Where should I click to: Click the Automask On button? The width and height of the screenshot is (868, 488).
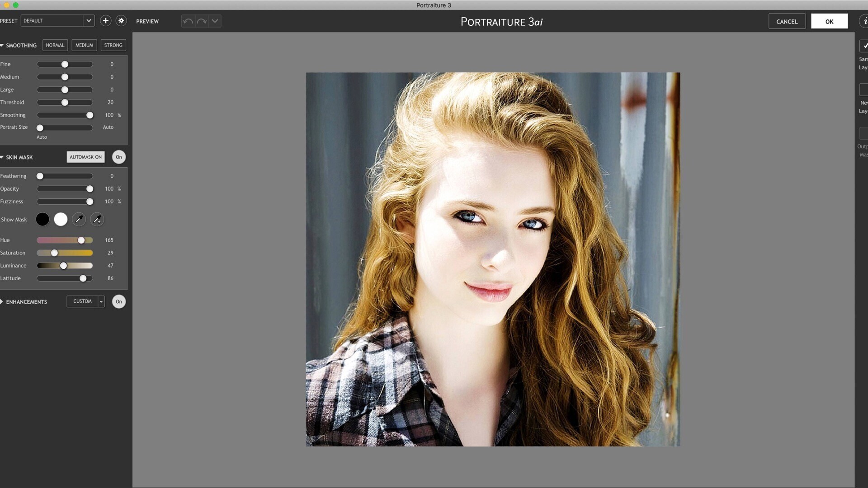[85, 157]
